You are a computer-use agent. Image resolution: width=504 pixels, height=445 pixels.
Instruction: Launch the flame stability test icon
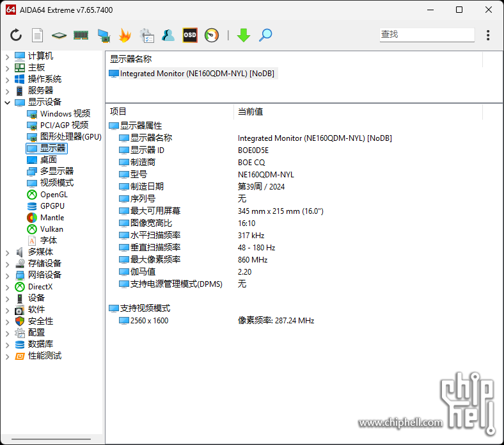click(x=125, y=35)
